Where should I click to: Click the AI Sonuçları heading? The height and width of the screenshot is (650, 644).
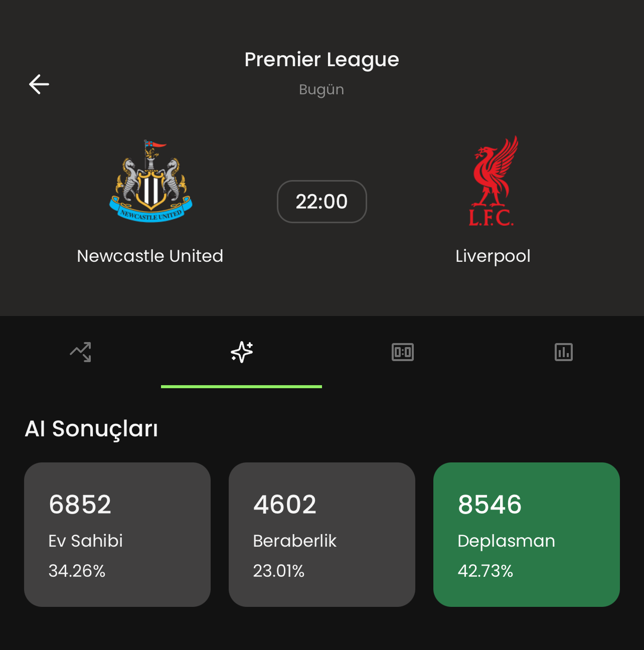pos(91,429)
